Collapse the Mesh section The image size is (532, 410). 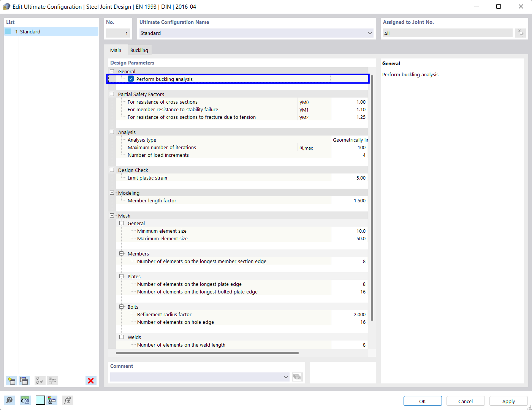pyautogui.click(x=112, y=215)
